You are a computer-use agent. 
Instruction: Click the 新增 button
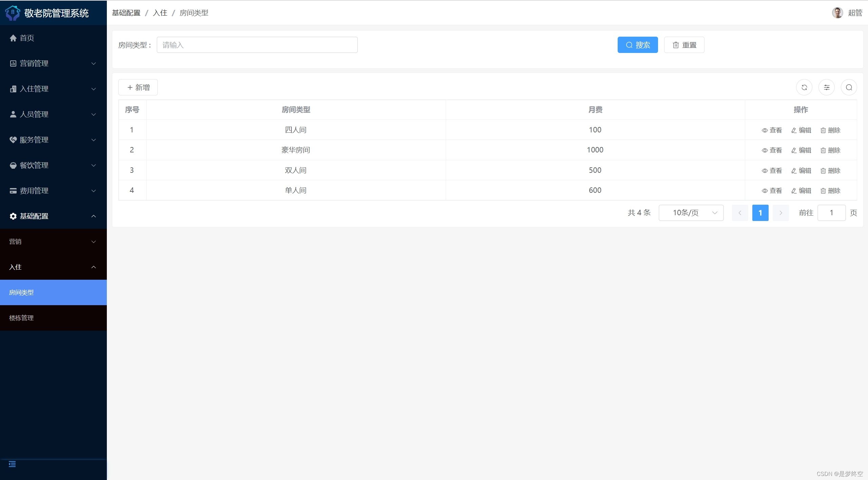(138, 88)
